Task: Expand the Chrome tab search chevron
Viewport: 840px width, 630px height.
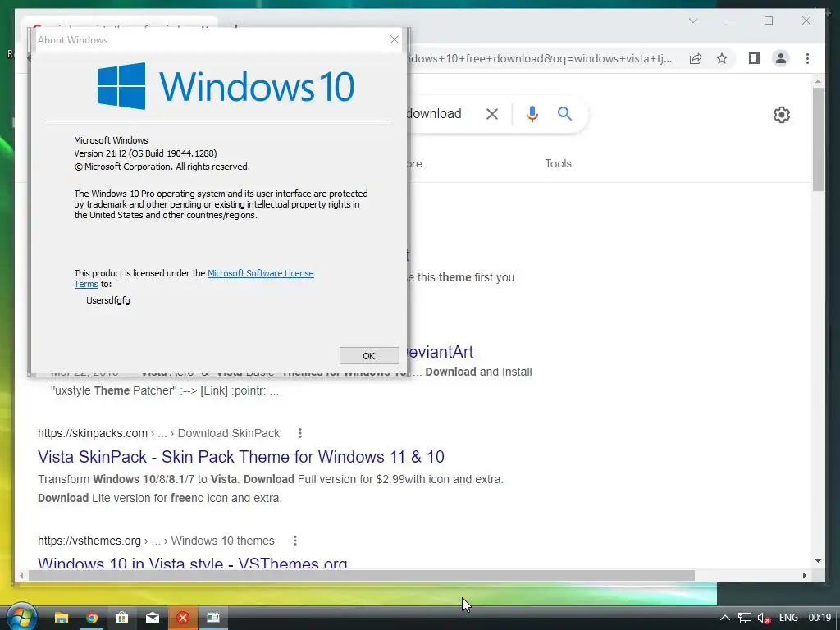Action: click(693, 21)
